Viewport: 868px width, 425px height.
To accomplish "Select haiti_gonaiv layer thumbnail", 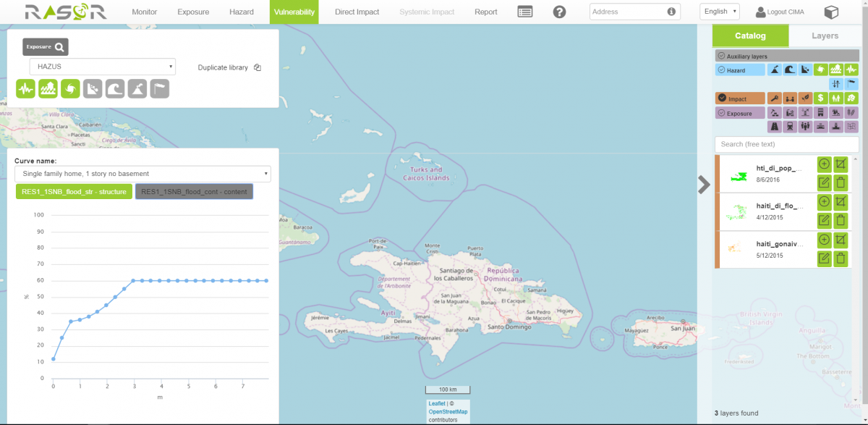I will coord(736,248).
